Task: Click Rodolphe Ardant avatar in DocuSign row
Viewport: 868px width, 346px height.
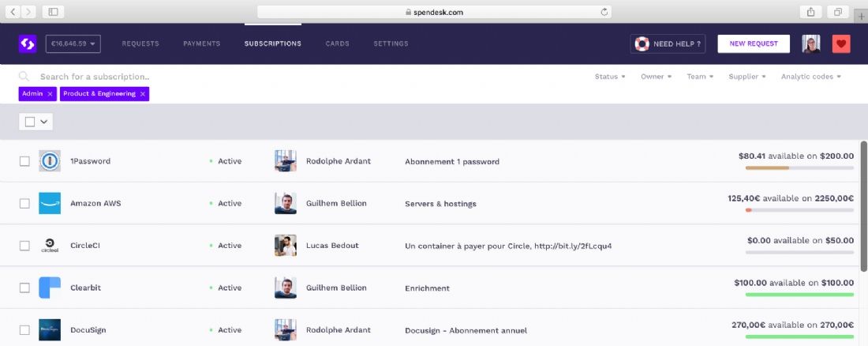Action: (x=286, y=329)
